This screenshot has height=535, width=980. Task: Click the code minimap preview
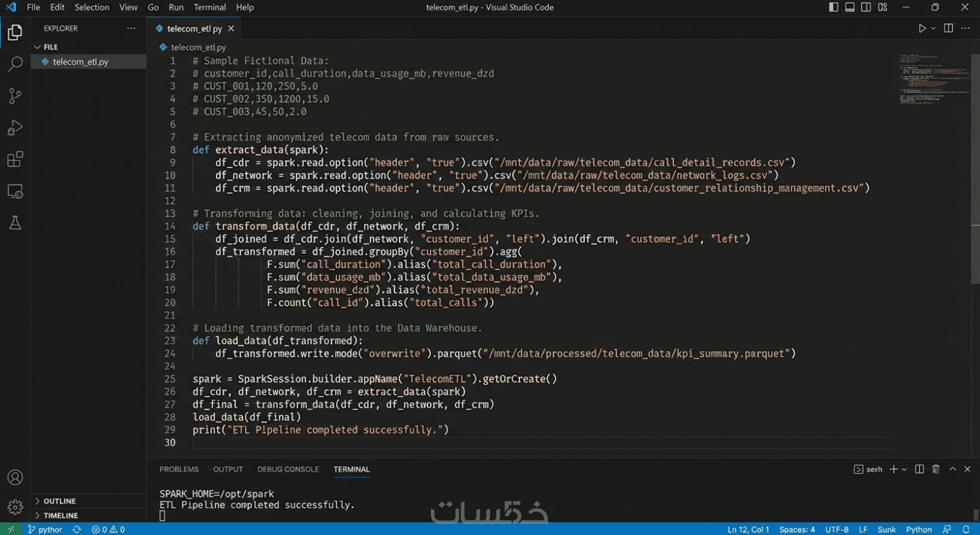coord(934,79)
